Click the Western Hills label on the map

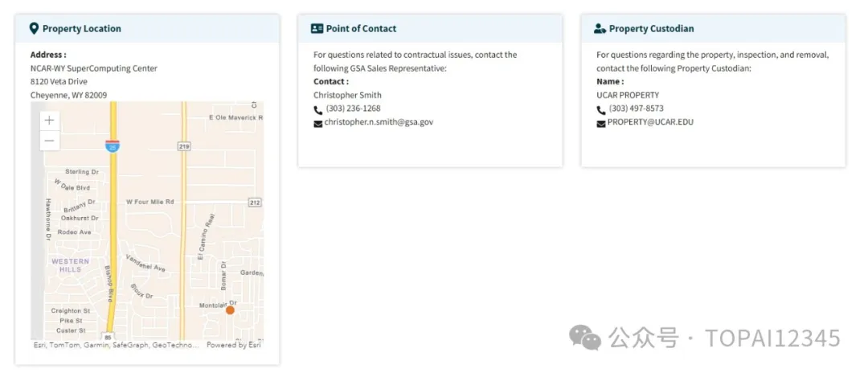pos(70,265)
